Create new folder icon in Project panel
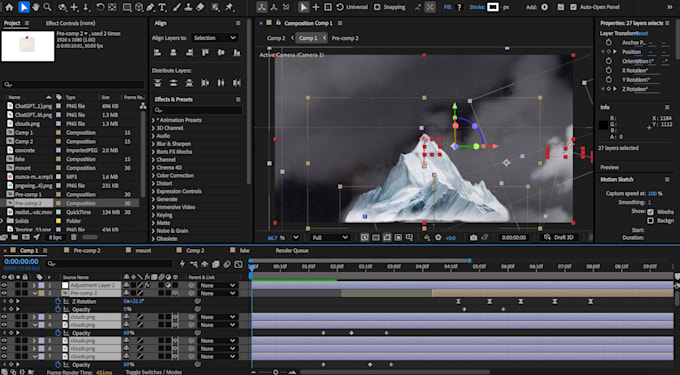The image size is (680, 375). (x=15, y=237)
